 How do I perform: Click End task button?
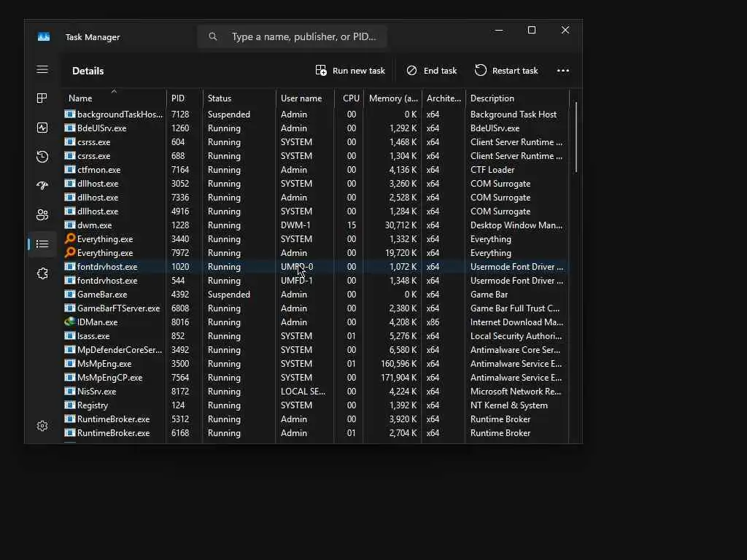tap(432, 71)
